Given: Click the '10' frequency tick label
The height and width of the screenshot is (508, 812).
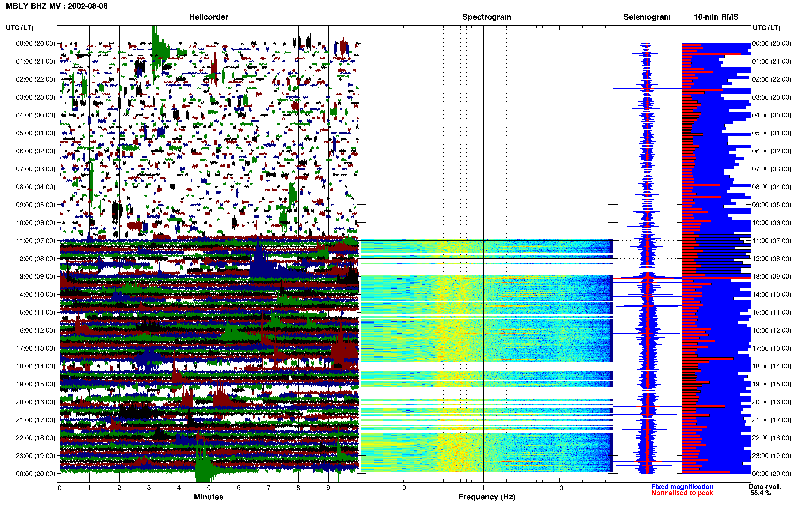Looking at the screenshot, I should click(559, 487).
